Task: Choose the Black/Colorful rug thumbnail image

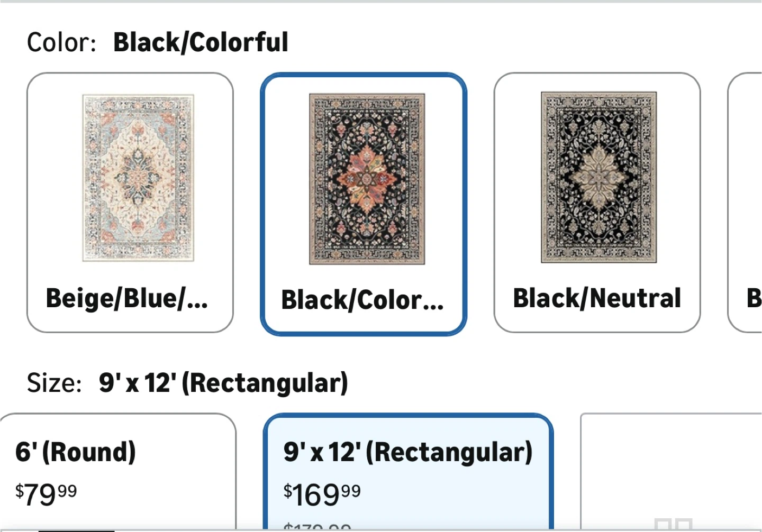Action: click(367, 179)
